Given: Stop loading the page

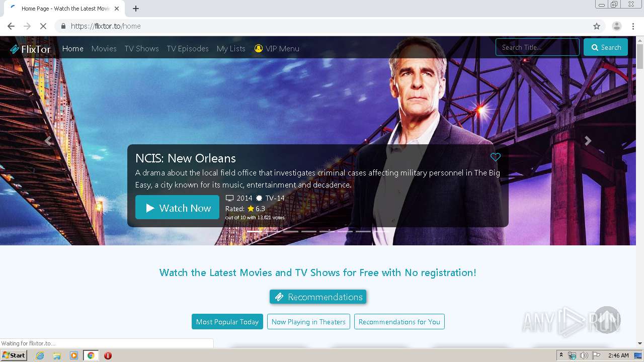Looking at the screenshot, I should point(43,26).
